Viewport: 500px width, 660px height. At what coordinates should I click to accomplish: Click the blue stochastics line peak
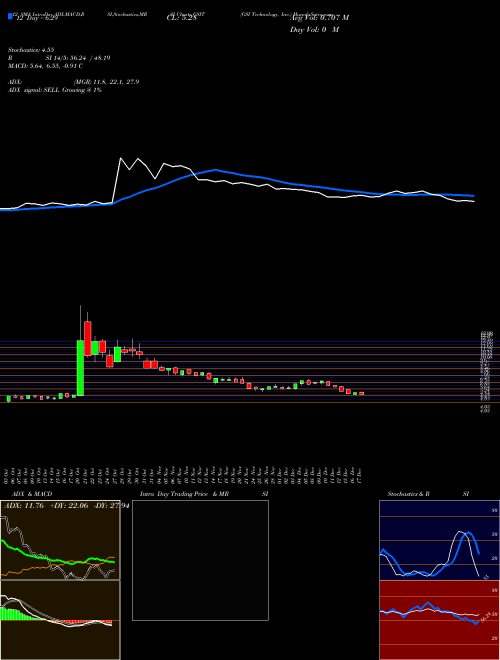[x=469, y=533]
